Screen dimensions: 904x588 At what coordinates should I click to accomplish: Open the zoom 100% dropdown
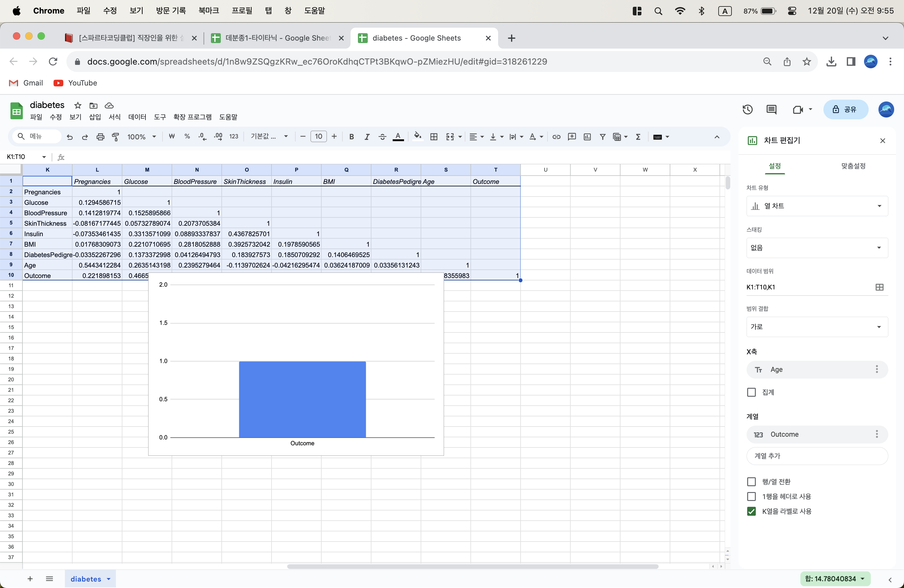(142, 137)
